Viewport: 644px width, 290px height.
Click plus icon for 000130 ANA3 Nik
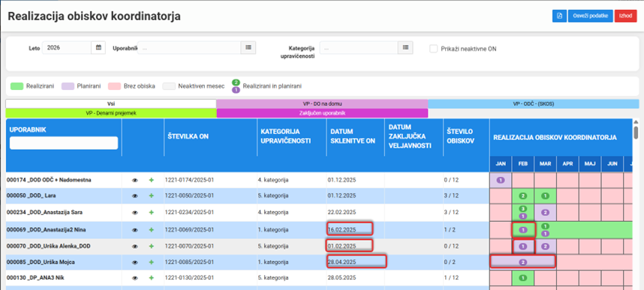151,278
